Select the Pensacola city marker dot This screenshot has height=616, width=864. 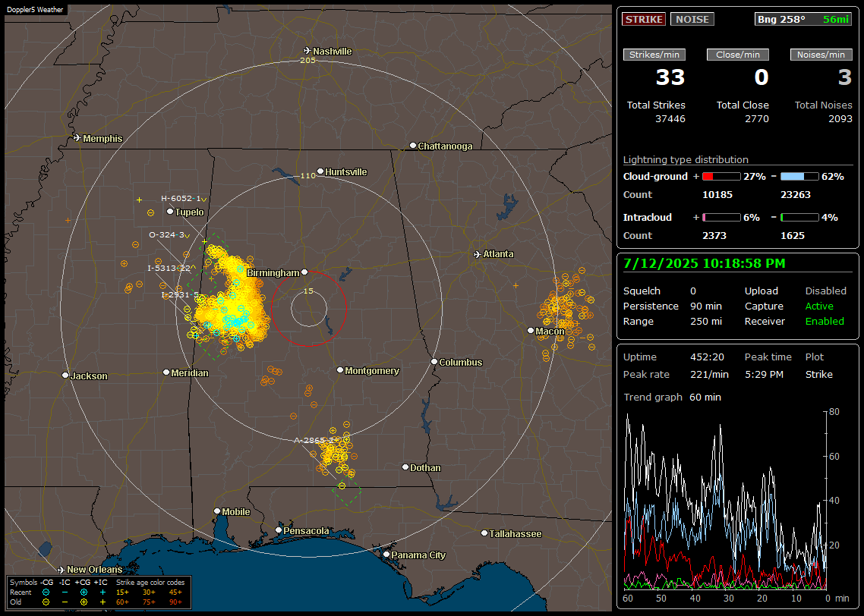[279, 530]
